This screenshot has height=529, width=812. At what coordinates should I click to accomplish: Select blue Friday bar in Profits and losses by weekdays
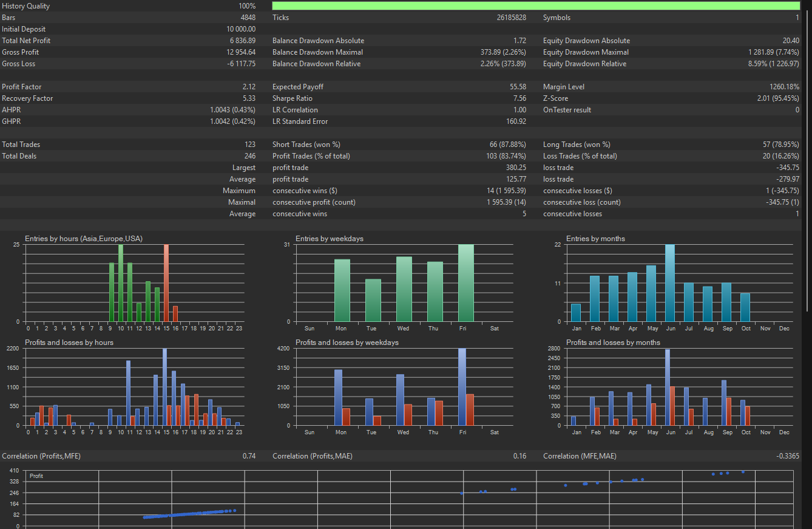[462, 387]
